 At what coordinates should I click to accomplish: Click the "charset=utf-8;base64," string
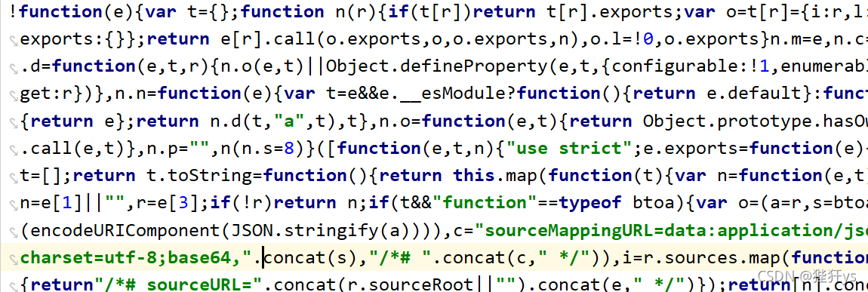[136, 258]
